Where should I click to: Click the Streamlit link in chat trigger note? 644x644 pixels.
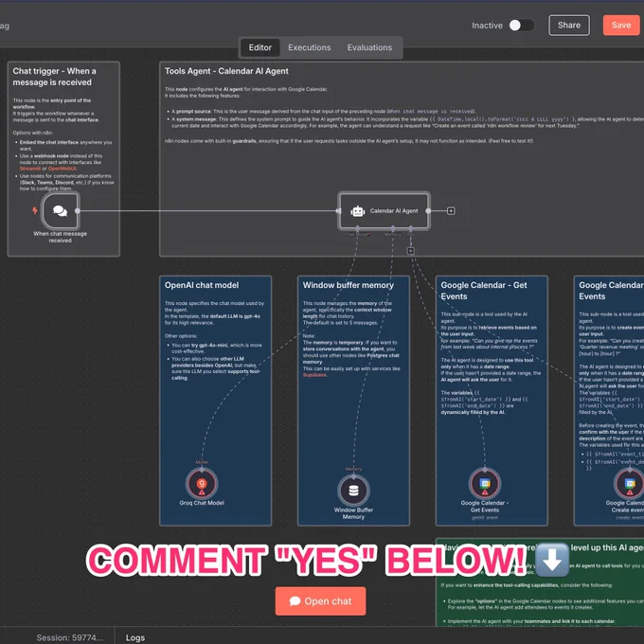(30, 169)
